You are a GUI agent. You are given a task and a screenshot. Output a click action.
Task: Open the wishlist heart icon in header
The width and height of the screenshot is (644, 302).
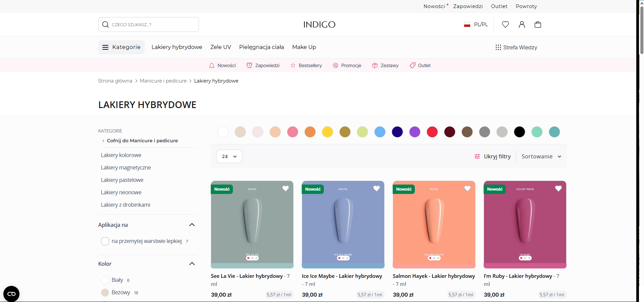pos(505,24)
